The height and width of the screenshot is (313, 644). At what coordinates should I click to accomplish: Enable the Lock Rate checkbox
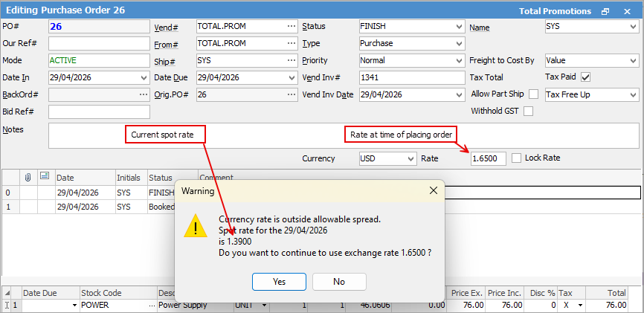[x=517, y=158]
